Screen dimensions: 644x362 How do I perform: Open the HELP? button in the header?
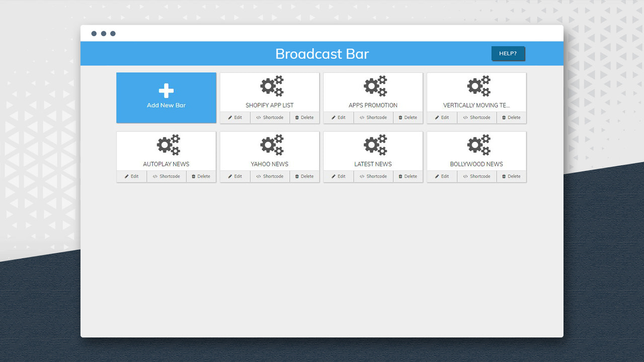(508, 53)
